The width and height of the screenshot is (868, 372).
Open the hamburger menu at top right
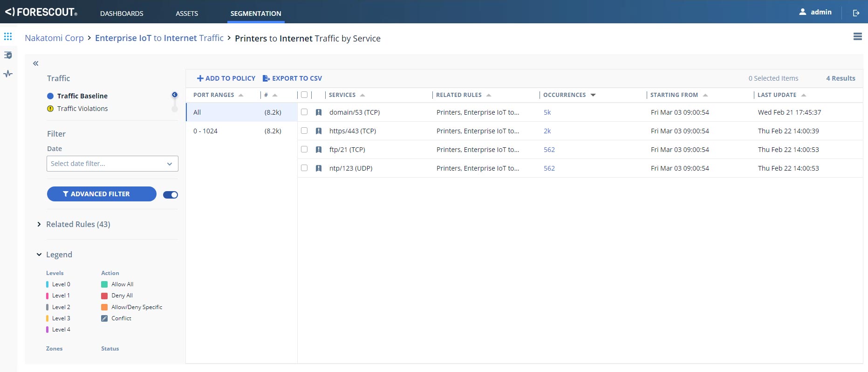(x=857, y=36)
